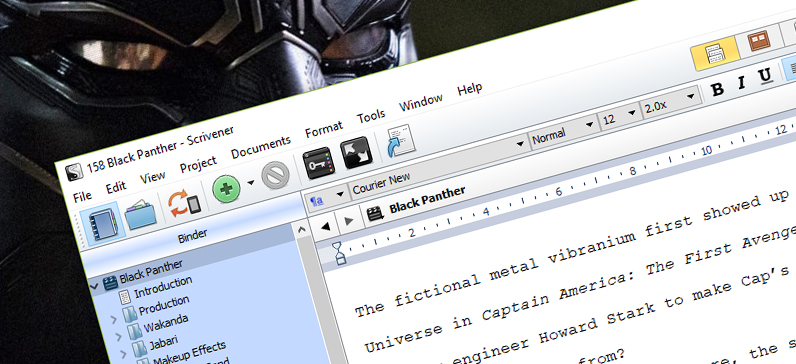Viewport: 796px width, 364px height.
Task: Click the Black Panther editor header title
Action: pyautogui.click(x=427, y=199)
